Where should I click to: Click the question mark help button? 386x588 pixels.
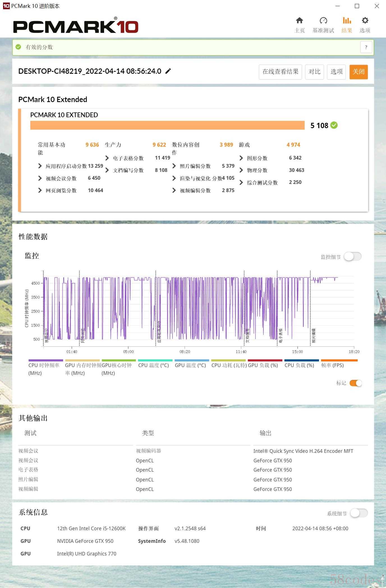(x=366, y=47)
